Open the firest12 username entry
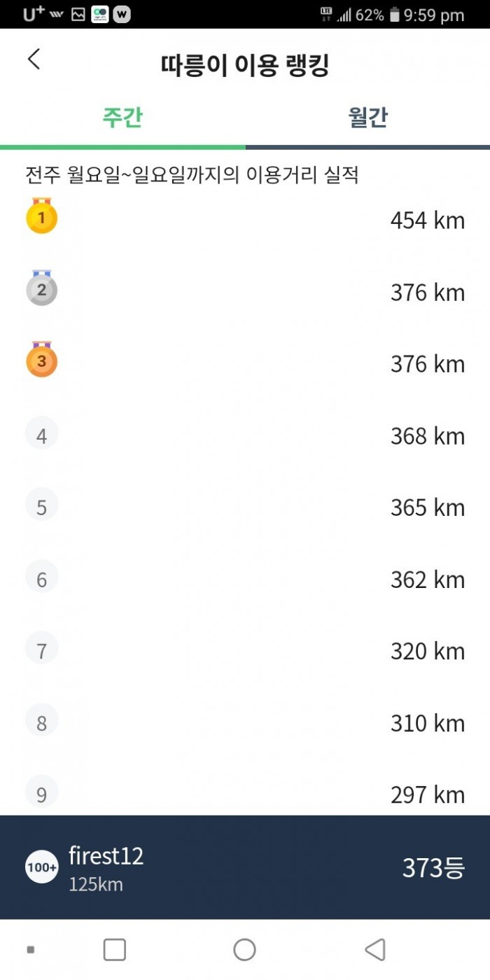Image resolution: width=490 pixels, height=980 pixels. (x=106, y=855)
